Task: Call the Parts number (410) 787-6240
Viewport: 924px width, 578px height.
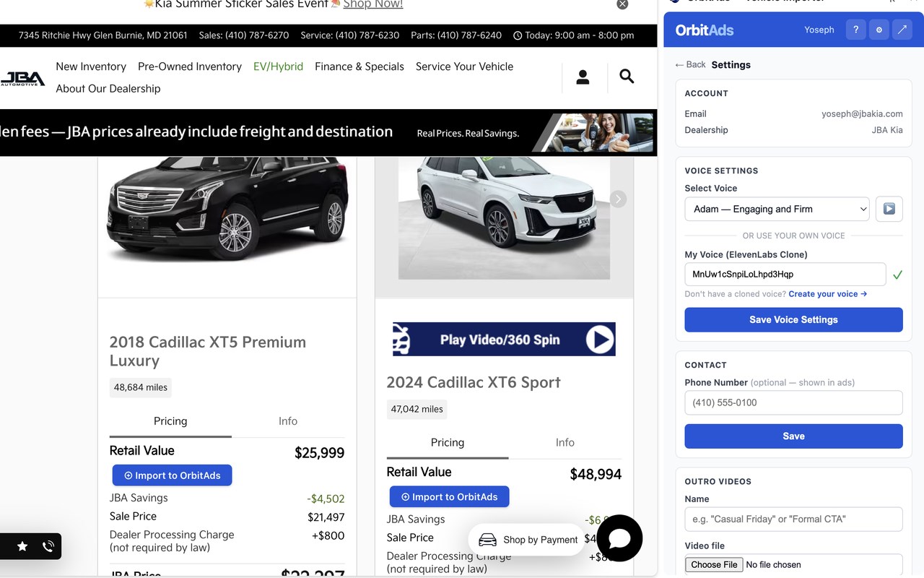Action: (456, 35)
